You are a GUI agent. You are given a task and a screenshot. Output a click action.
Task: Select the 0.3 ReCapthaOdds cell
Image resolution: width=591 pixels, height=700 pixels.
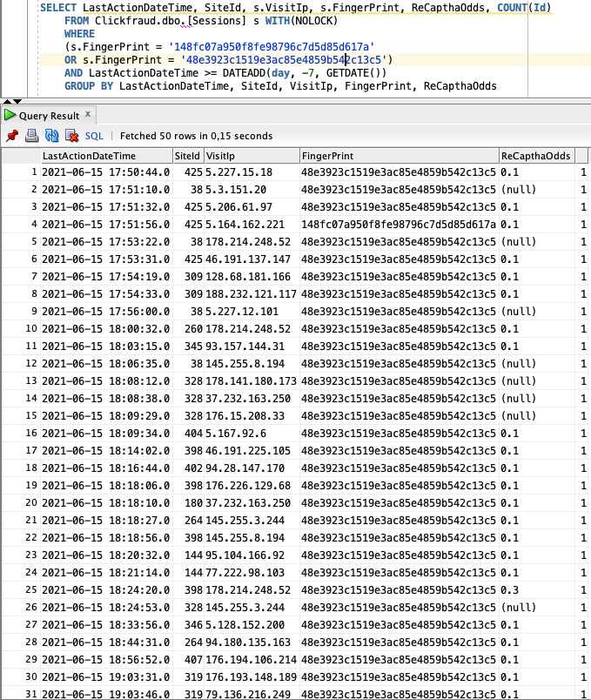click(x=536, y=590)
